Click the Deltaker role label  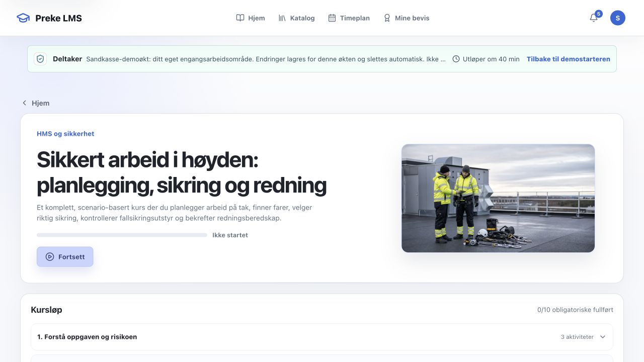pos(67,59)
